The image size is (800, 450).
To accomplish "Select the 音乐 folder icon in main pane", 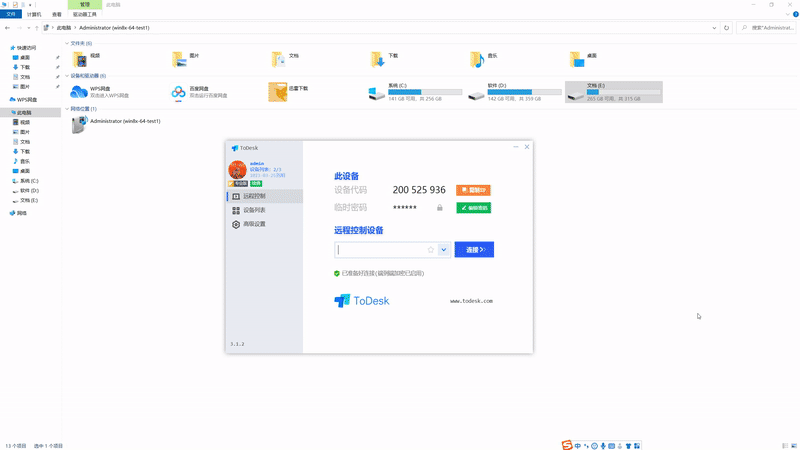I will tap(477, 60).
